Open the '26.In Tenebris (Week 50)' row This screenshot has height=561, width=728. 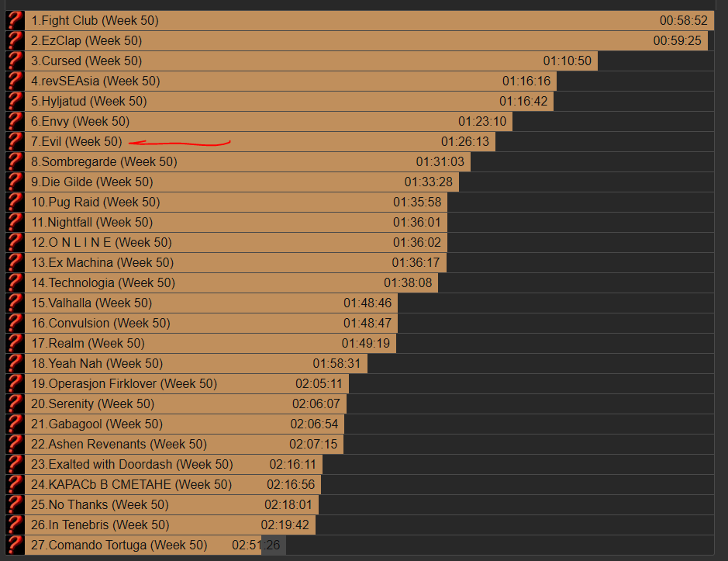click(x=100, y=525)
